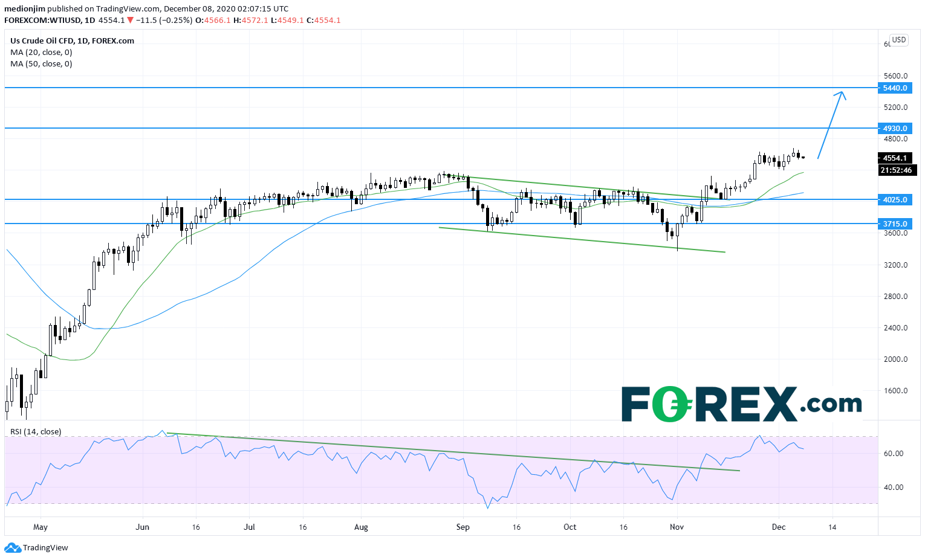Click the Us Crude Oil CFD chart title

(72, 41)
